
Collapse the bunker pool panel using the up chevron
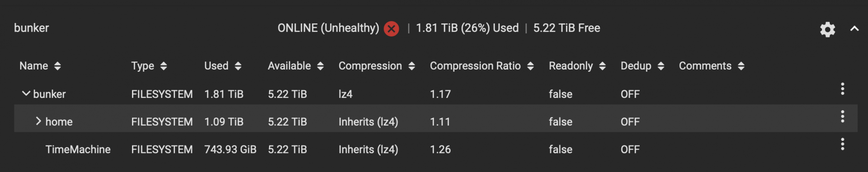(x=854, y=29)
